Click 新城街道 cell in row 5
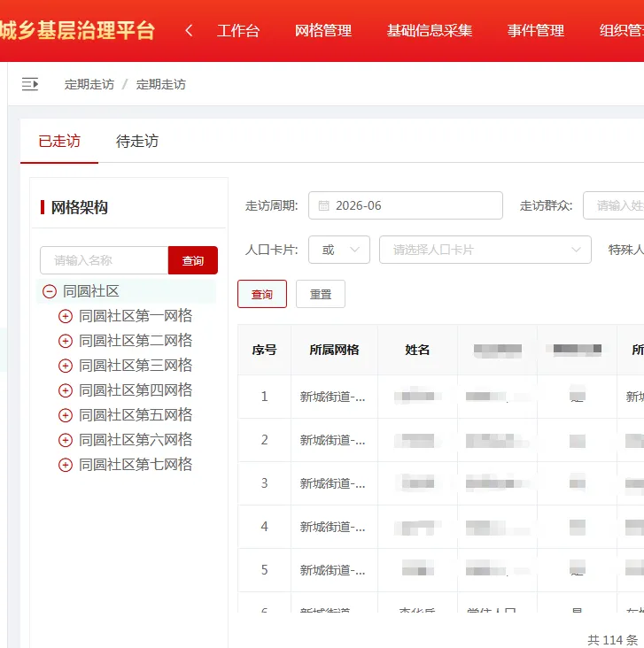644x648 pixels. pyautogui.click(x=332, y=570)
